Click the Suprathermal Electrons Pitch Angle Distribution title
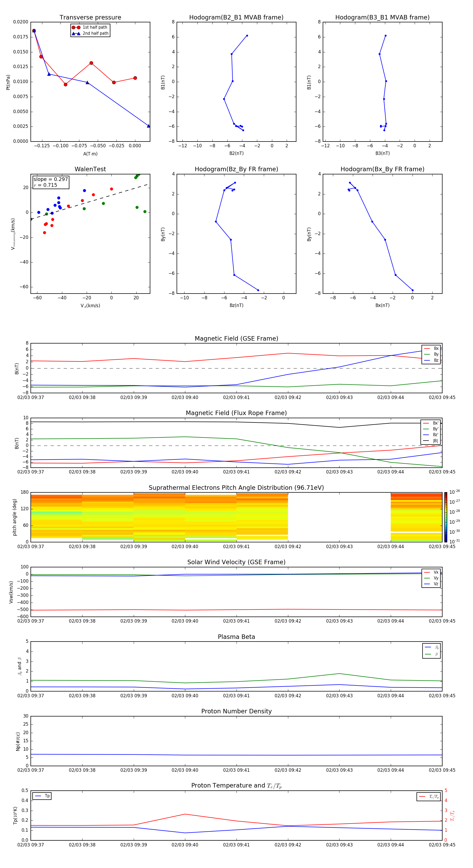Viewport: 473px width, 868px height. [236, 488]
